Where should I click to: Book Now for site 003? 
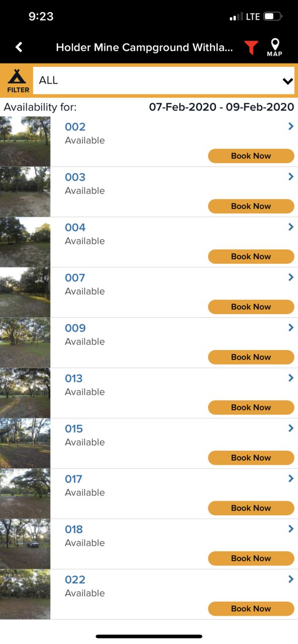click(251, 206)
